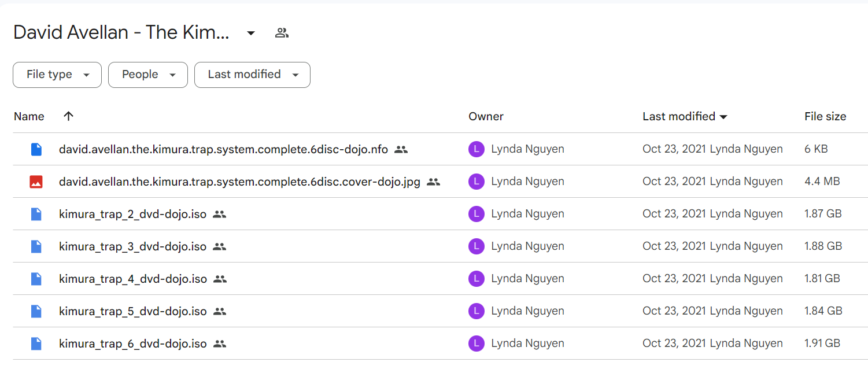Click the shared icon next to kimura_trap_5 iso
The image size is (868, 373).
(219, 311)
